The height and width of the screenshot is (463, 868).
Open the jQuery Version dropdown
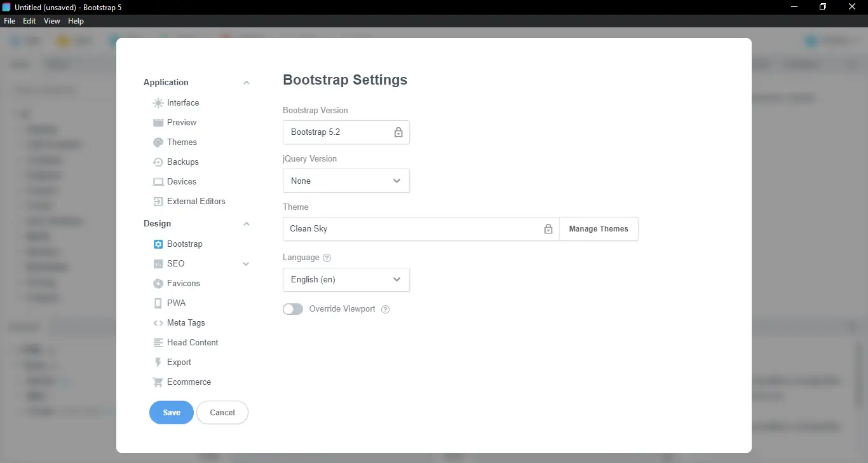click(x=346, y=181)
